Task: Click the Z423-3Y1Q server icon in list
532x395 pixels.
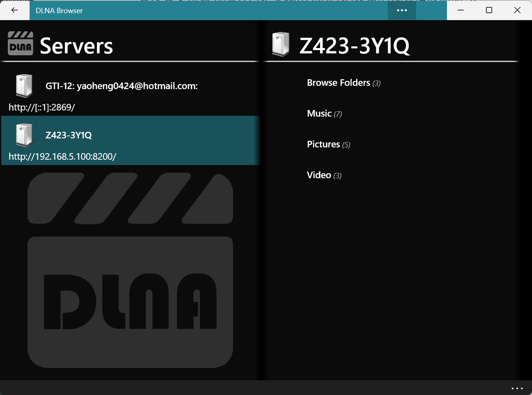Action: [24, 135]
